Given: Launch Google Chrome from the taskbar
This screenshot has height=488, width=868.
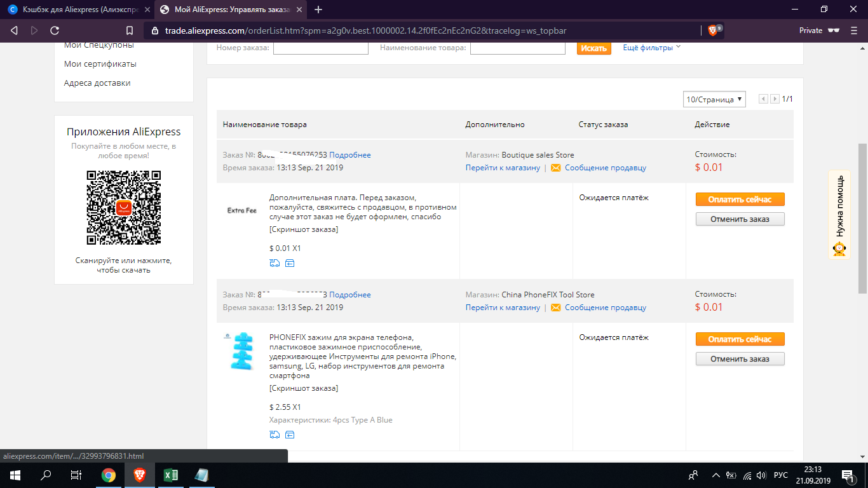Looking at the screenshot, I should click(x=109, y=475).
